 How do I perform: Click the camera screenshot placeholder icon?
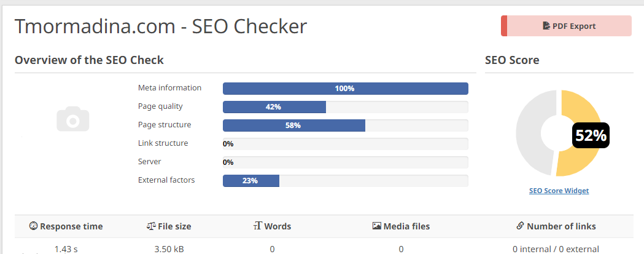click(x=73, y=119)
